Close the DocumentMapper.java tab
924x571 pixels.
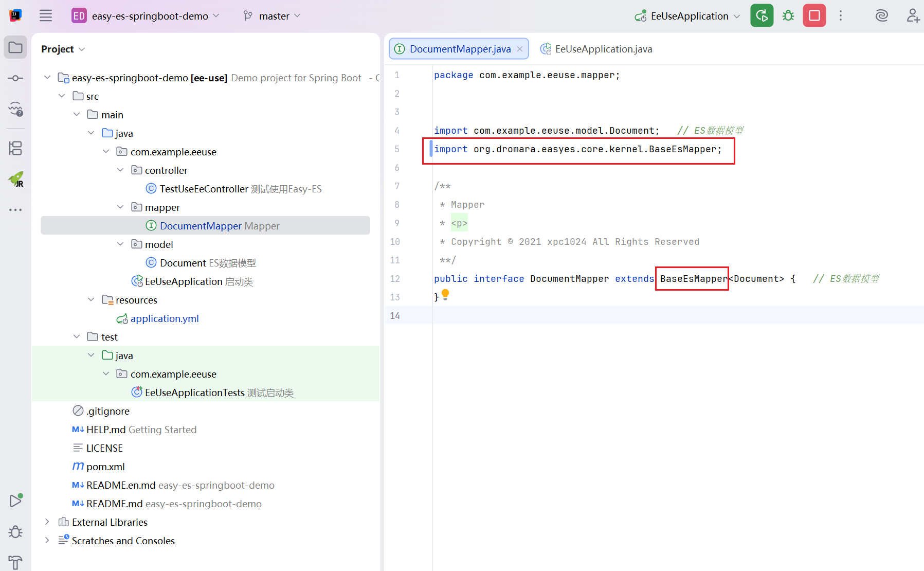point(520,49)
